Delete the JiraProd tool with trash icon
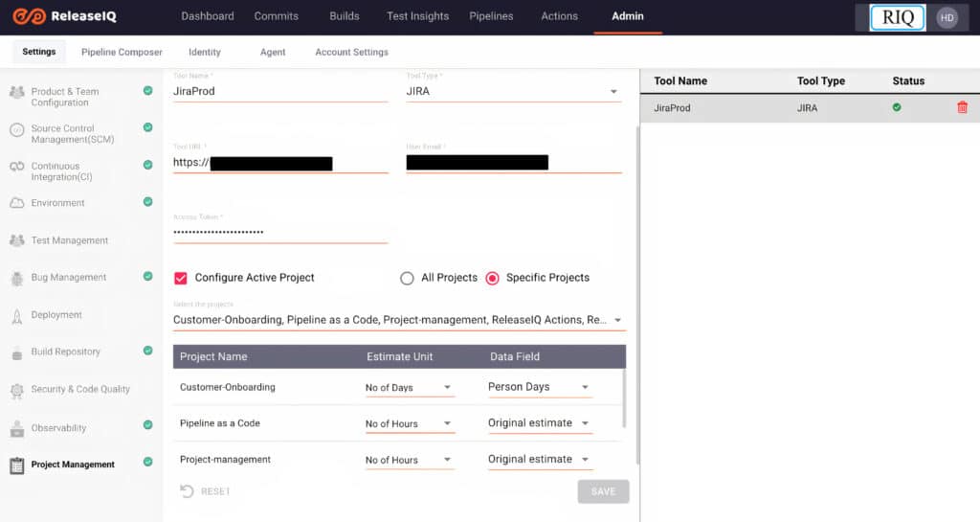Viewport: 980px width, 522px height. pos(963,107)
